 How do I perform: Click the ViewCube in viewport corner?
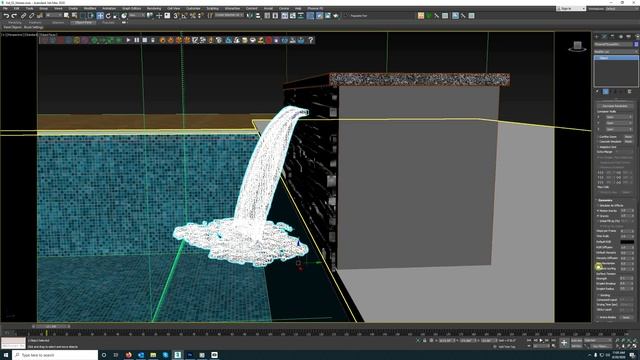click(x=577, y=46)
